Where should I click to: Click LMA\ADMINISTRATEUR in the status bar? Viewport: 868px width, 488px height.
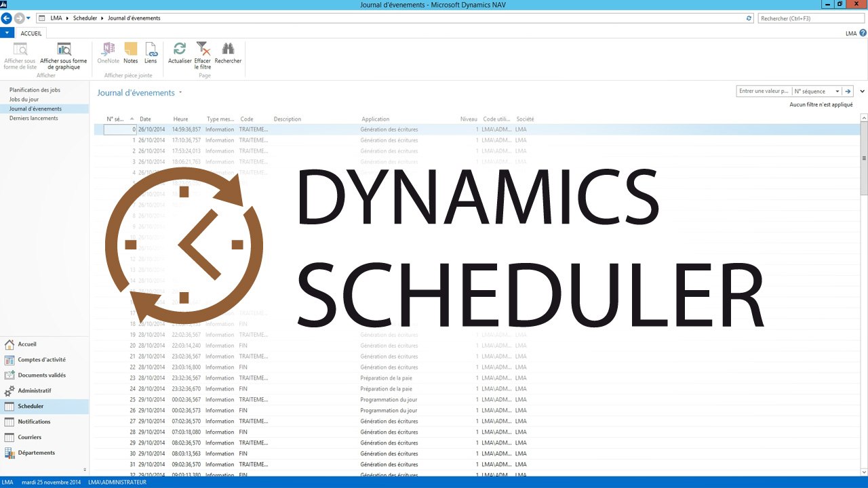click(117, 483)
